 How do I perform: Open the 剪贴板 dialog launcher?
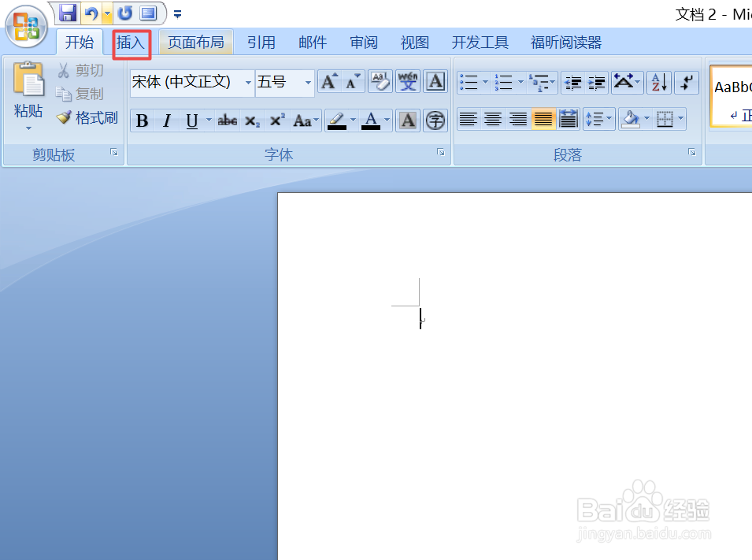tap(113, 152)
